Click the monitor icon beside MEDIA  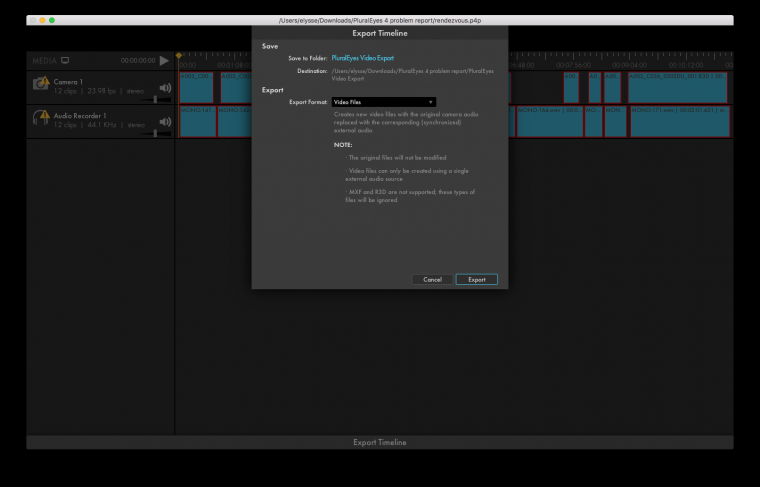[65, 60]
